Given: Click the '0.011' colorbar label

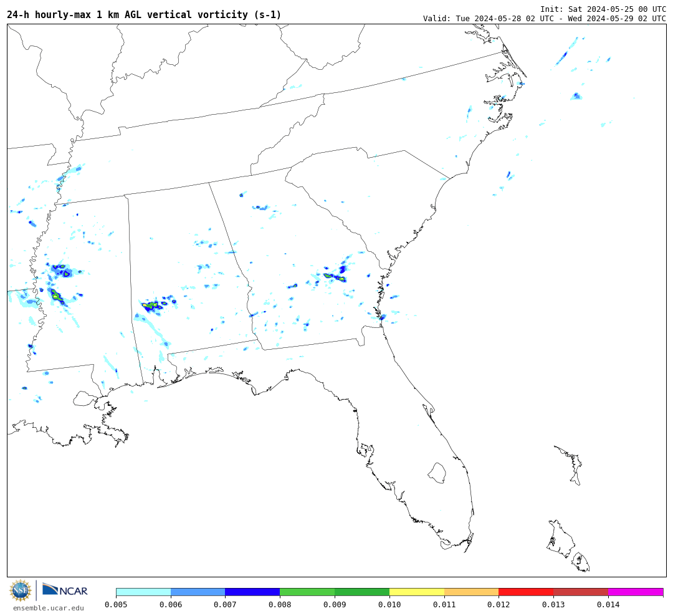Looking at the screenshot, I should point(444,604).
